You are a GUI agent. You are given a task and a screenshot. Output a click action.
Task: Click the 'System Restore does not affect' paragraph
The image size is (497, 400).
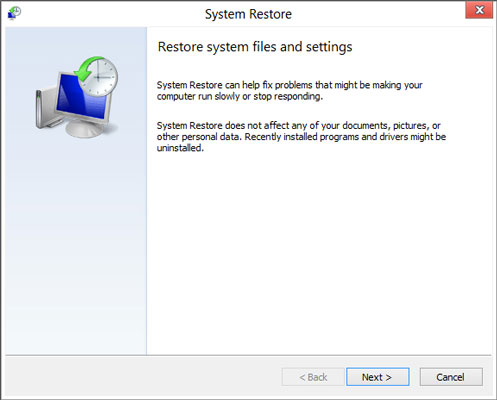(301, 137)
